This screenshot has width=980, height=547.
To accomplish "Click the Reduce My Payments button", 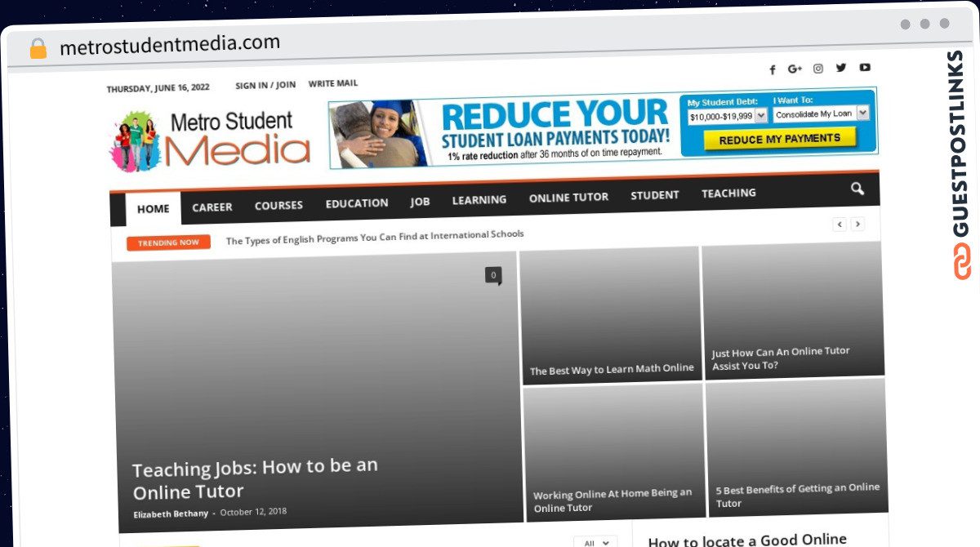I will click(779, 139).
